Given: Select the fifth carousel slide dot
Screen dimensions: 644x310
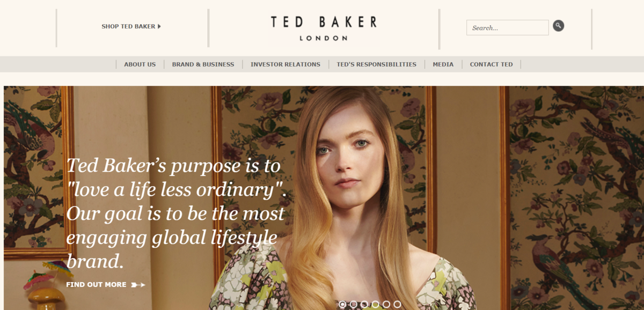Looking at the screenshot, I should pos(386,304).
